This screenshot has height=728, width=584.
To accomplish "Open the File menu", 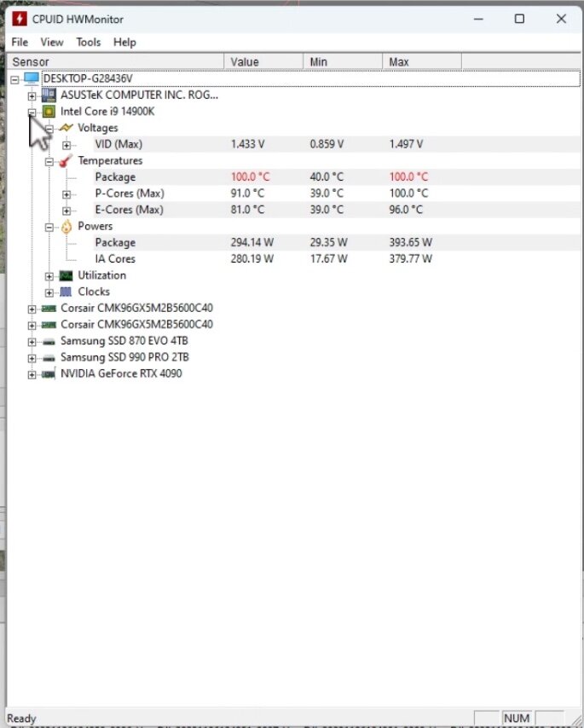I will point(20,43).
